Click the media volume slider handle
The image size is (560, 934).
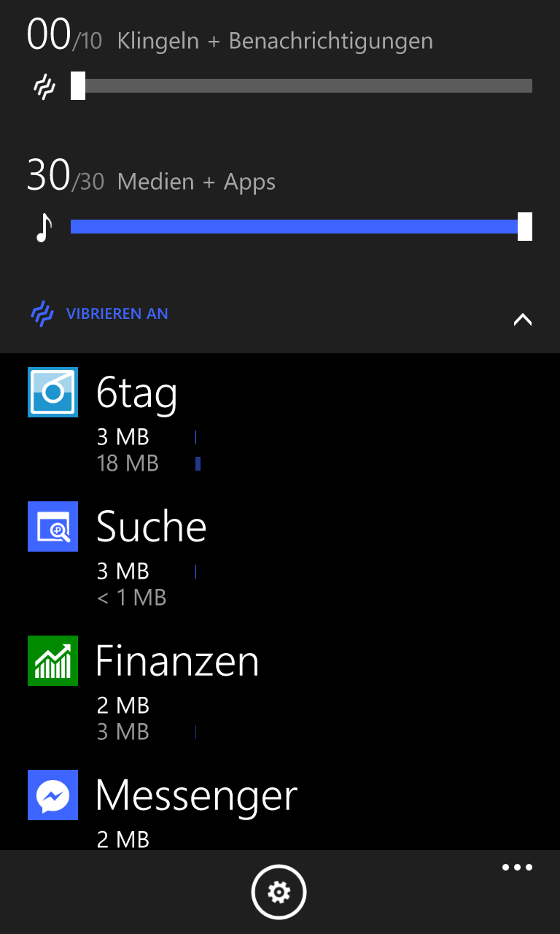coord(524,226)
